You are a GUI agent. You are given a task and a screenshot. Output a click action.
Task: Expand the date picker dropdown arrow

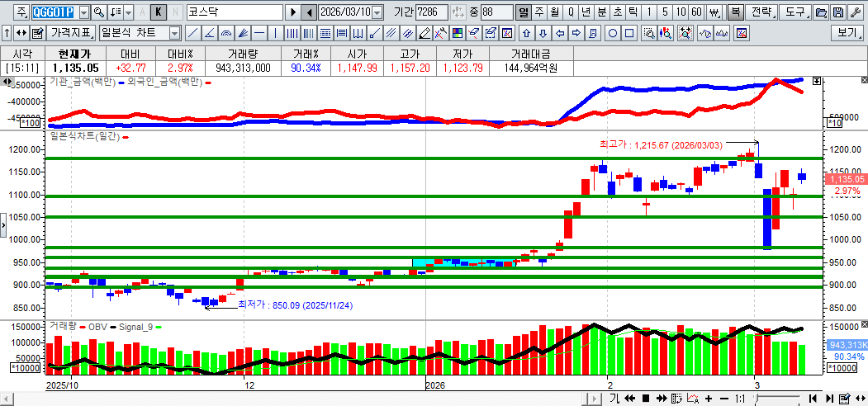pyautogui.click(x=377, y=12)
